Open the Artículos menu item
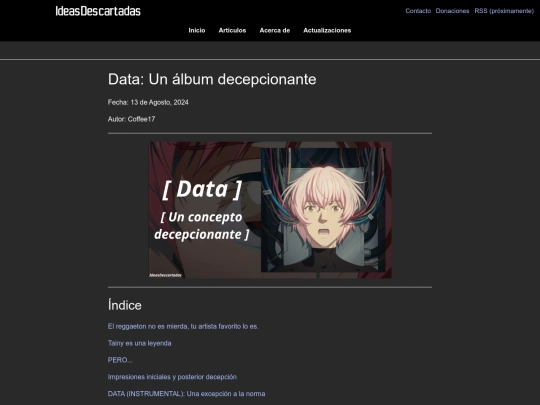The height and width of the screenshot is (405, 540). 232,30
